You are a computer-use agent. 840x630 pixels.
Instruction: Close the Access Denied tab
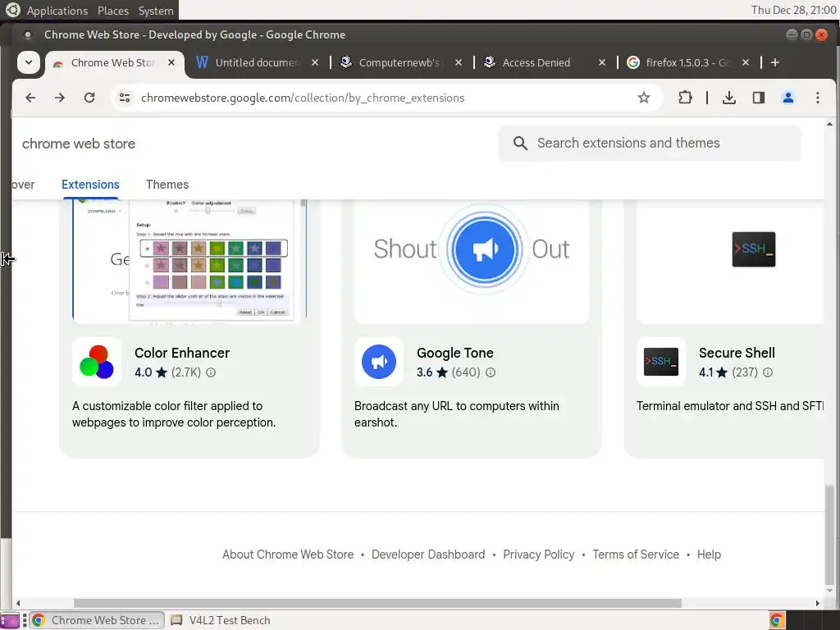click(x=602, y=62)
